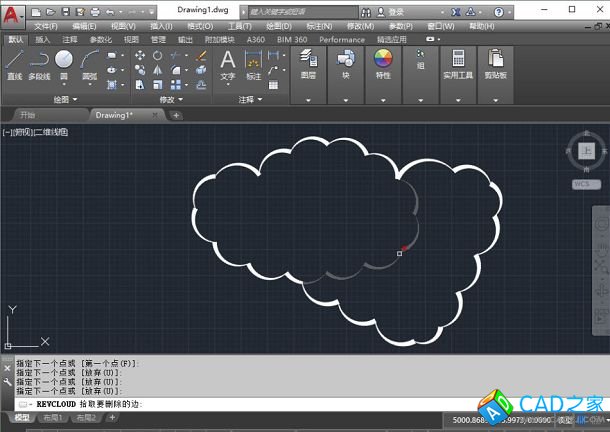Open the 文件(F) menu
Image resolution: width=610 pixels, height=432 pixels.
[45, 26]
